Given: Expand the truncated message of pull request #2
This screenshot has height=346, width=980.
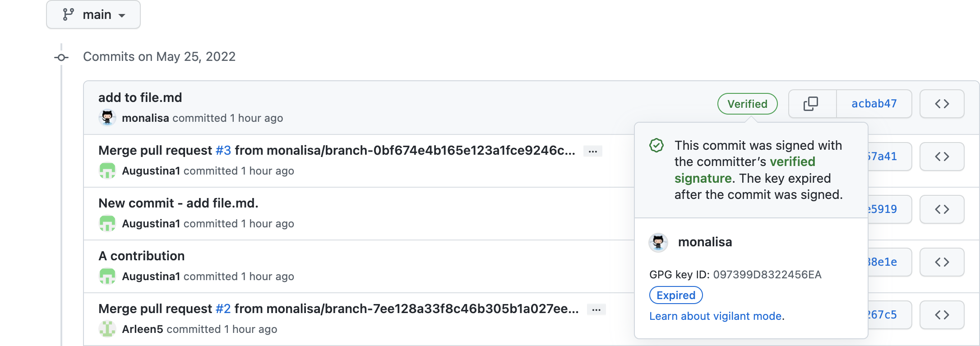Looking at the screenshot, I should [x=596, y=309].
